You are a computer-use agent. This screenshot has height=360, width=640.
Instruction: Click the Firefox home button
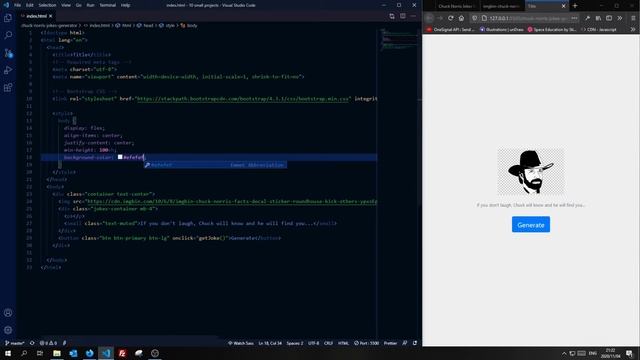(461, 18)
